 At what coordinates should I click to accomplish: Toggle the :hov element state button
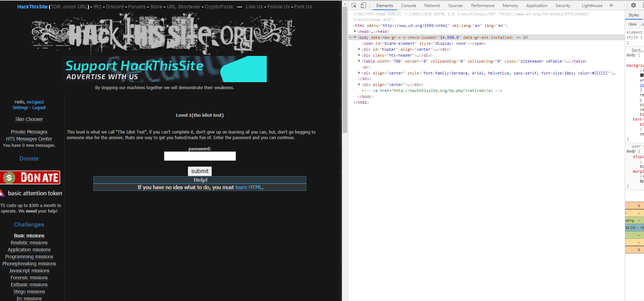coord(632,24)
